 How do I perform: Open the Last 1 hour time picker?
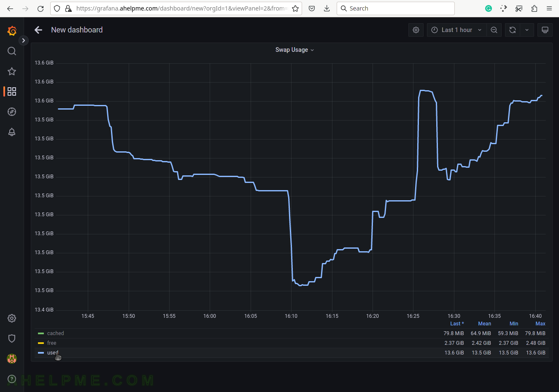click(456, 30)
